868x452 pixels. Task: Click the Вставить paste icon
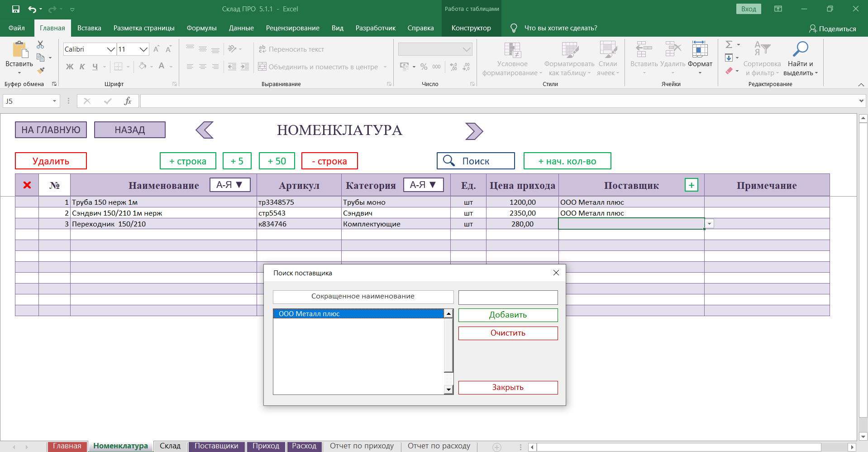point(19,50)
